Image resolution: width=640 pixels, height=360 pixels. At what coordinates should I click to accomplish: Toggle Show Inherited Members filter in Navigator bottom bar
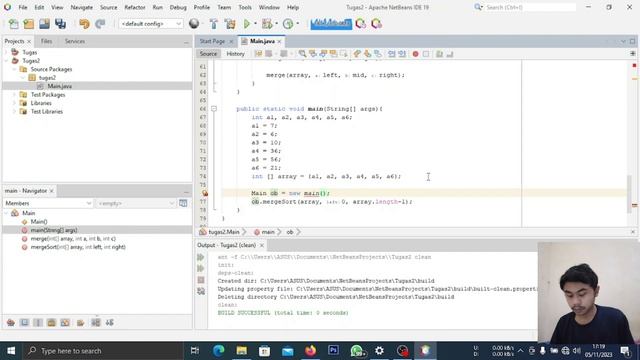[x=11, y=323]
